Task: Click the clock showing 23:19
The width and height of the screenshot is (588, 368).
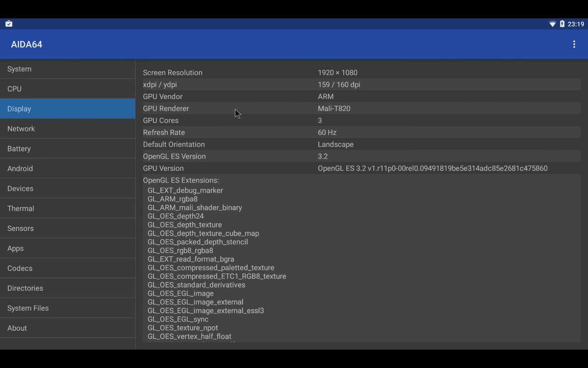Action: 576,24
